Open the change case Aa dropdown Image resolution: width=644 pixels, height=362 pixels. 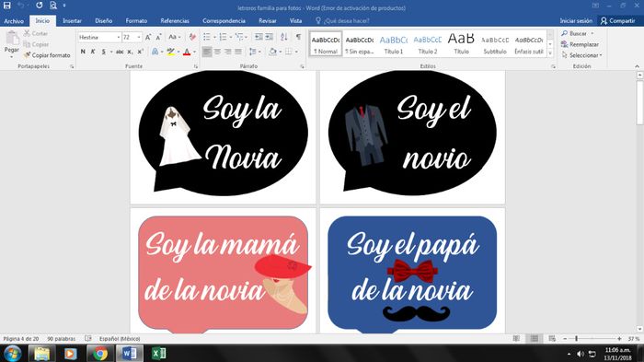click(x=175, y=37)
